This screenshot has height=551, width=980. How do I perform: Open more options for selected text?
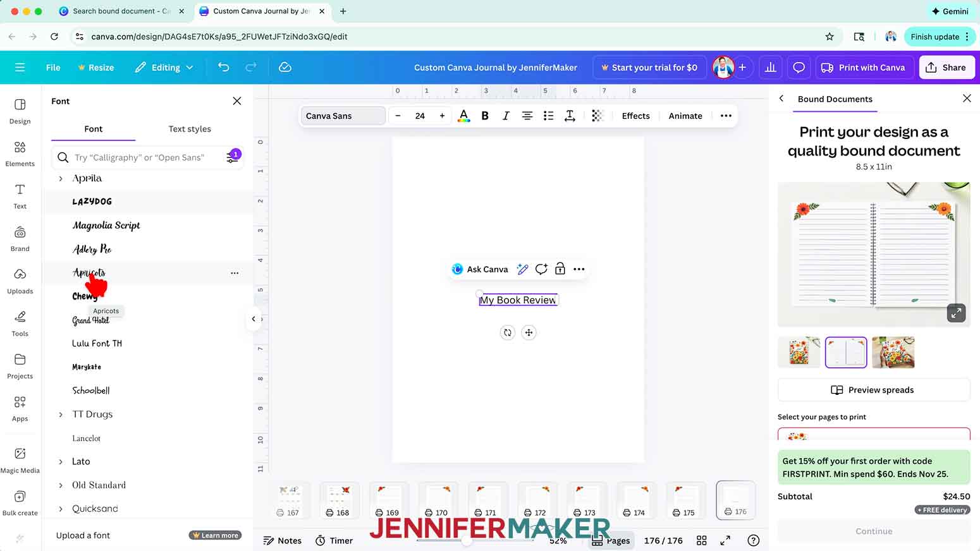point(579,269)
